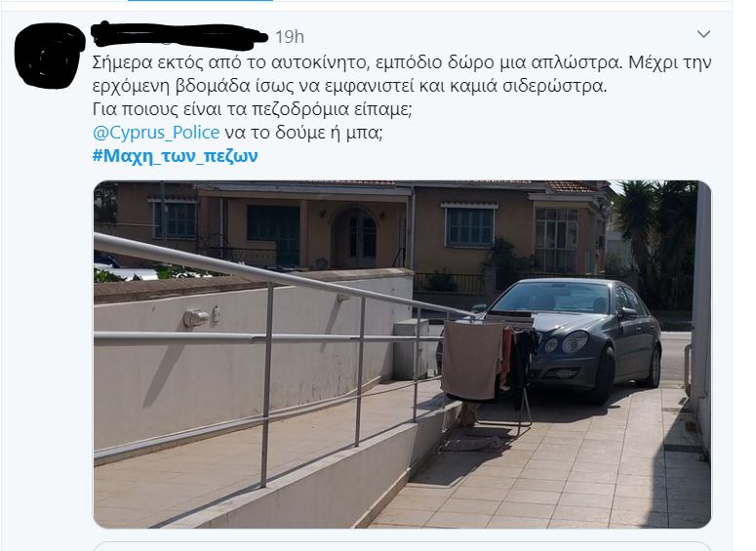Click the clothes drying rack in the photo
This screenshot has height=551, width=756.
(x=488, y=372)
